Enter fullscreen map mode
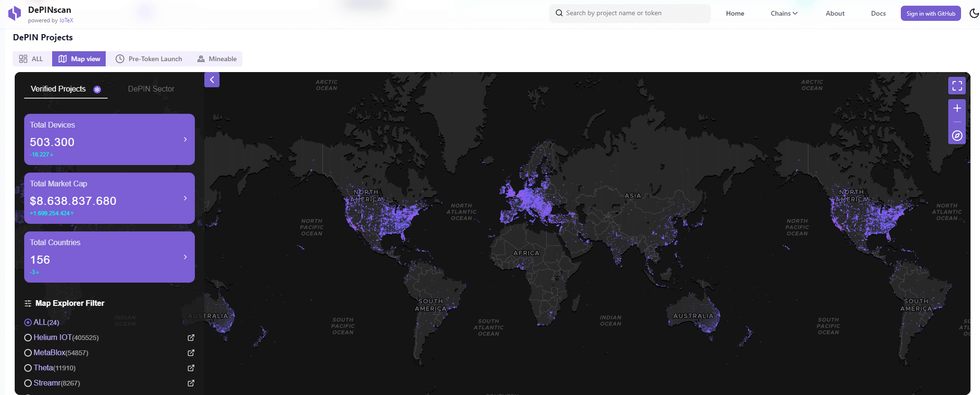980x395 pixels. (957, 86)
